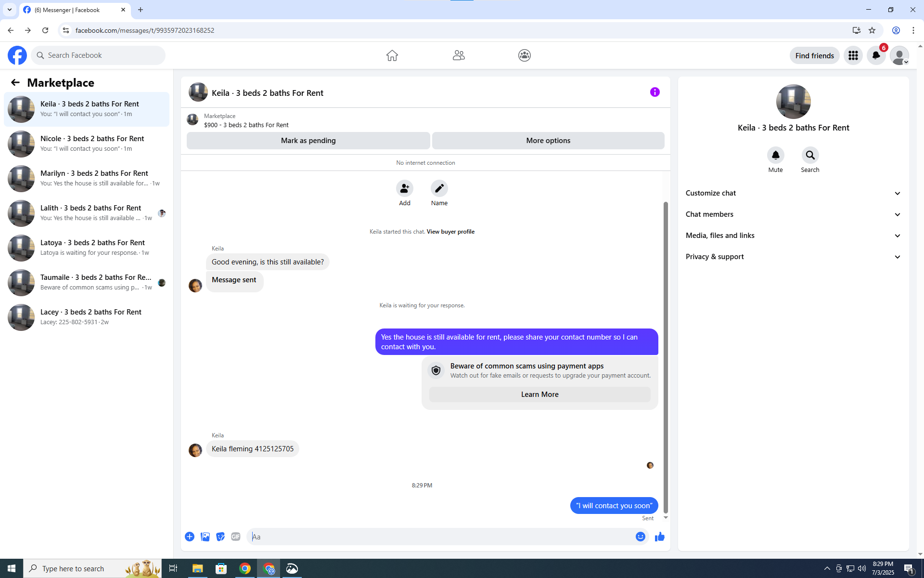The height and width of the screenshot is (578, 924).
Task: Open the notifications bell with badge
Action: click(876, 55)
